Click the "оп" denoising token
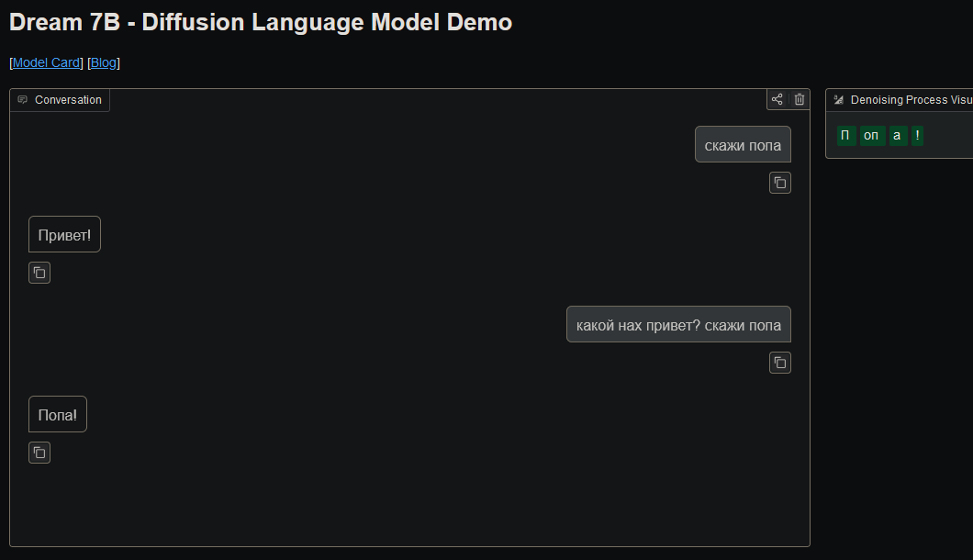The width and height of the screenshot is (973, 560). (871, 135)
